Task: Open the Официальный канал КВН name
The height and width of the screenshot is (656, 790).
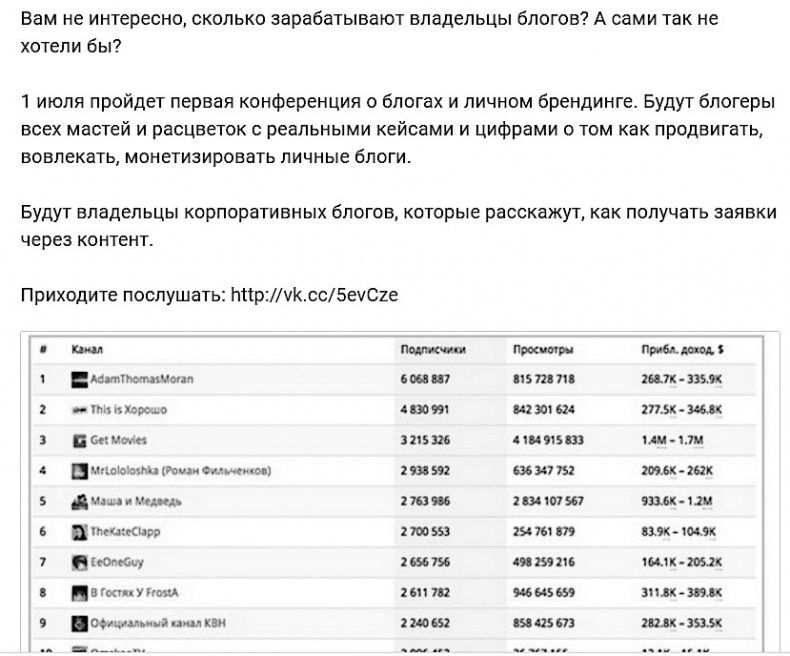Action: 158,623
